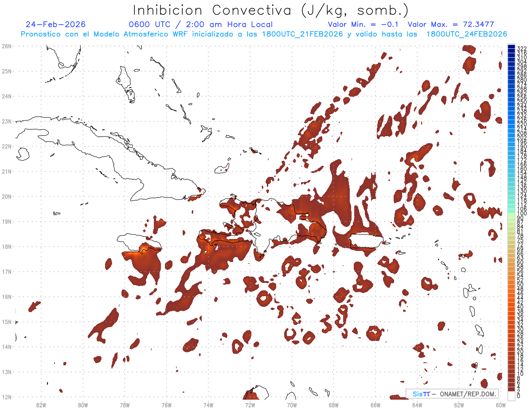532x411 pixels.
Task: Click the 23N latitude label
Action: (7, 121)
